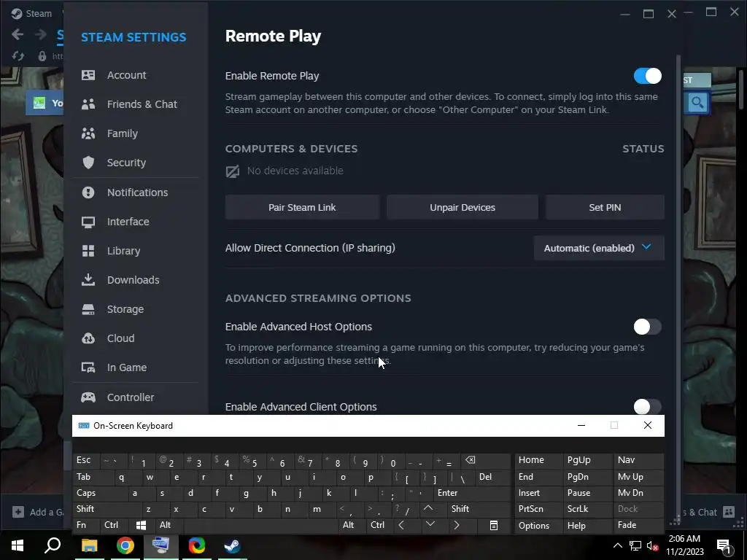Click the Controller gamepad icon

tap(88, 397)
